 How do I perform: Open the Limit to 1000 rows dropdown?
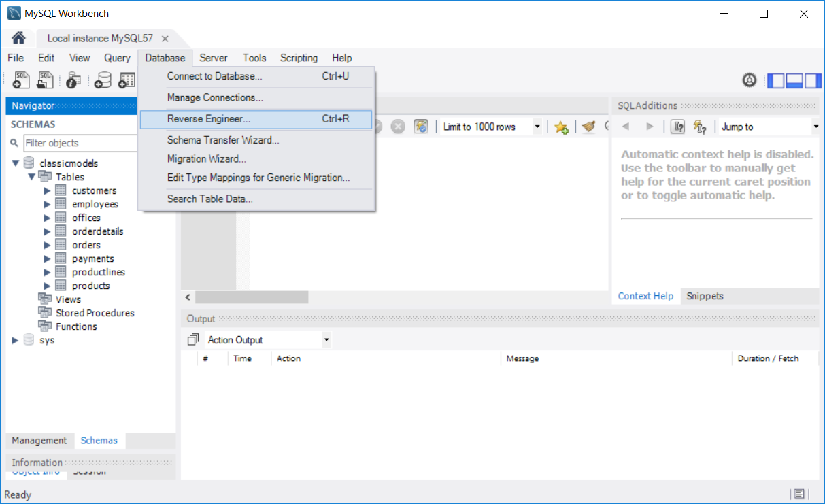coord(537,127)
